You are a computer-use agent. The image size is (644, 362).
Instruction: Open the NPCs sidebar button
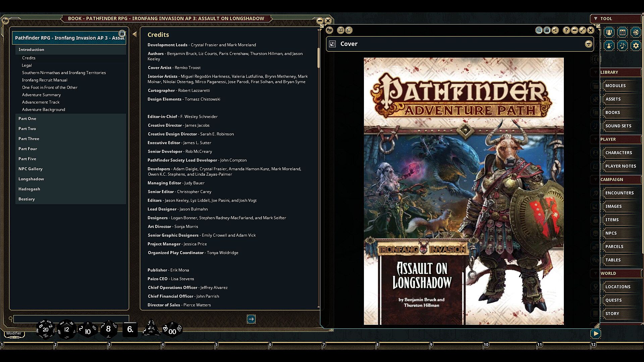tap(620, 233)
